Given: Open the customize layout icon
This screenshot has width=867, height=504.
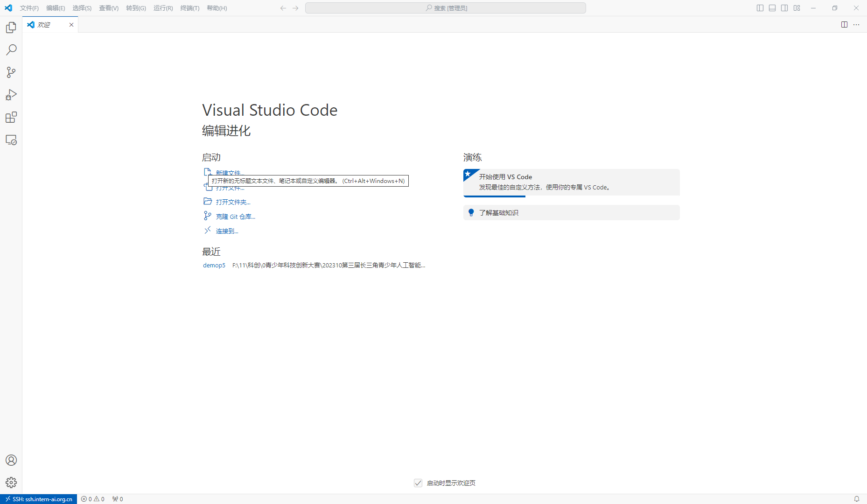Looking at the screenshot, I should click(797, 8).
